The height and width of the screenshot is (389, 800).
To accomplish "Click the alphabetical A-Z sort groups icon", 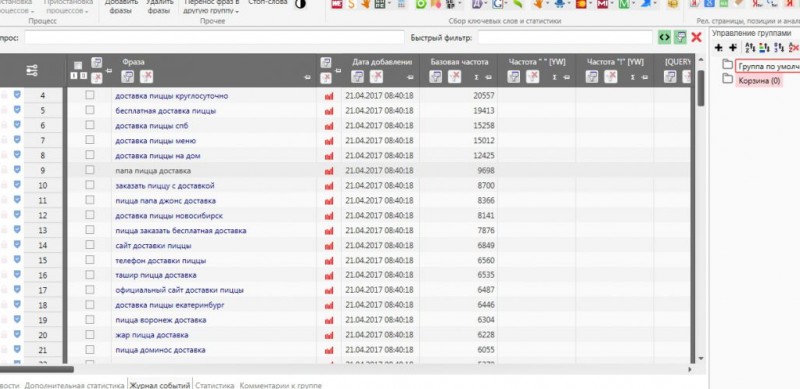I will click(750, 47).
